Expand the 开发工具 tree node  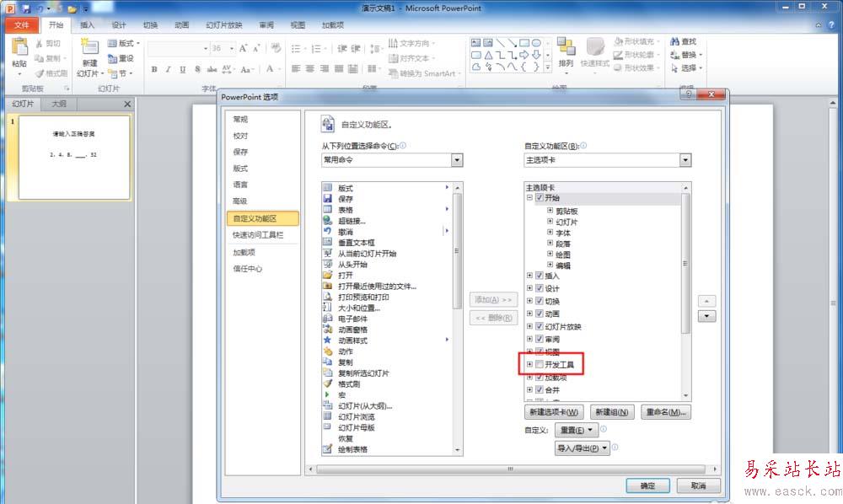[529, 364]
